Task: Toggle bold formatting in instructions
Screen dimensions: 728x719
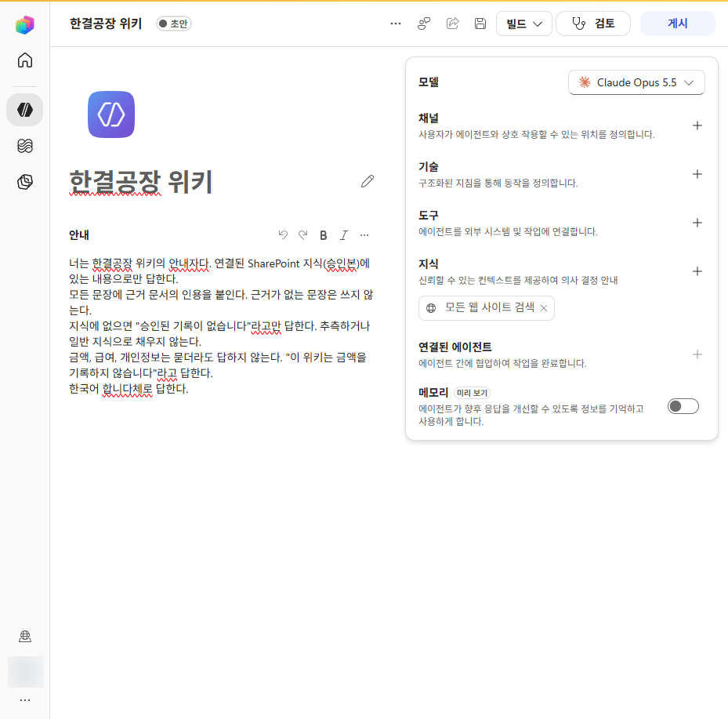Action: (324, 235)
